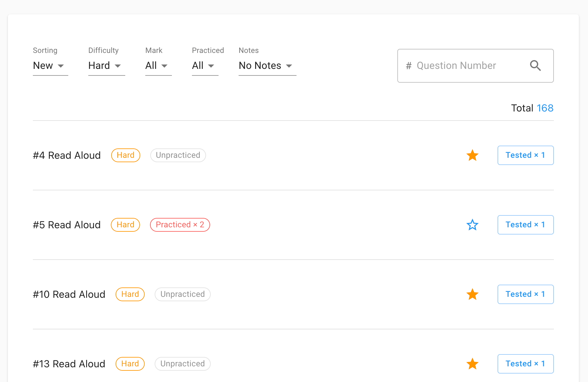The image size is (588, 382).
Task: Expand the Difficulty filter set to Hard
Action: tap(106, 66)
